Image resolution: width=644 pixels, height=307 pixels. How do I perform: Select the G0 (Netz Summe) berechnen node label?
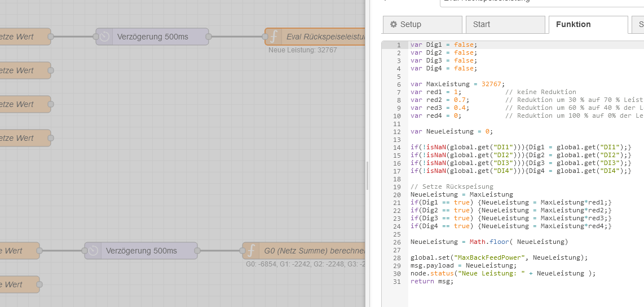[314, 251]
